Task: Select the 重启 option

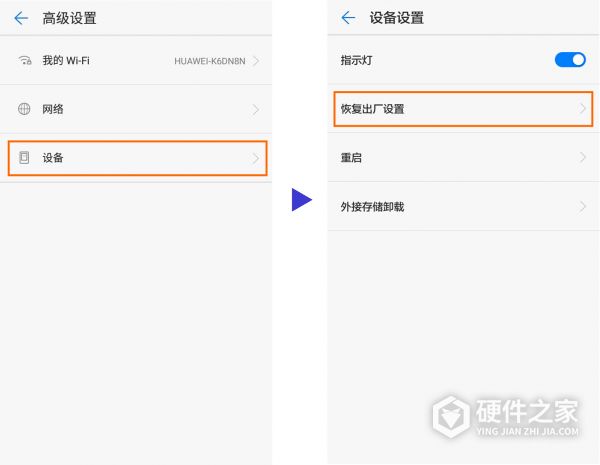Action: tap(463, 157)
